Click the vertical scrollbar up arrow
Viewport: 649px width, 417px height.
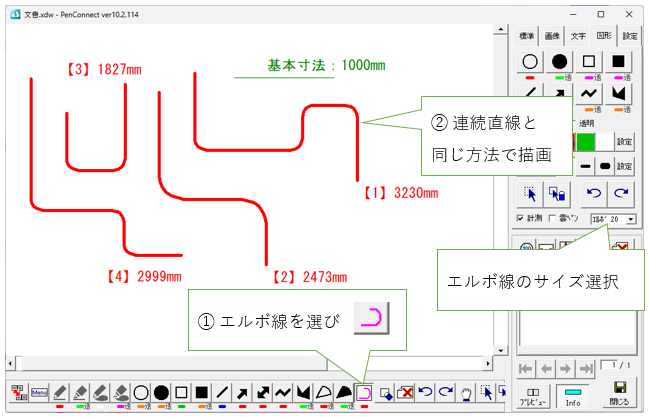[x=502, y=30]
